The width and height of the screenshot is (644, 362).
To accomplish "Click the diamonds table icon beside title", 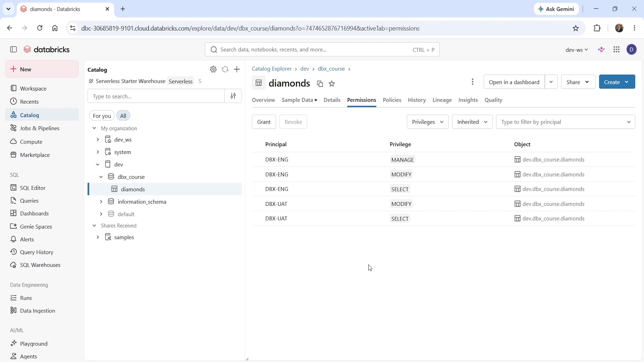I will [x=259, y=83].
